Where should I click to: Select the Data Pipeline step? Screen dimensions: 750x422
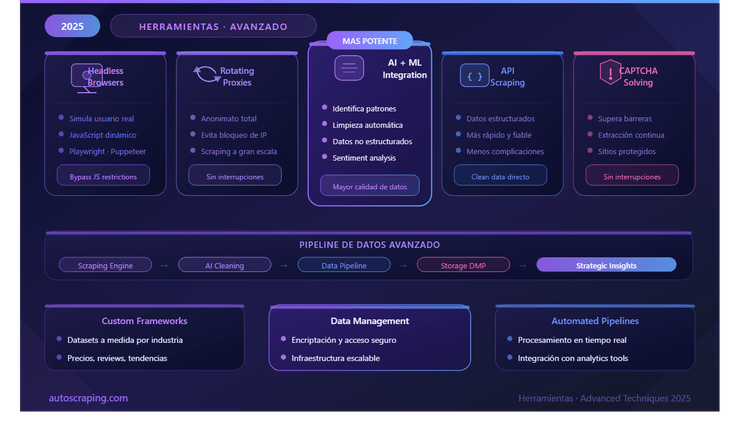[344, 266]
